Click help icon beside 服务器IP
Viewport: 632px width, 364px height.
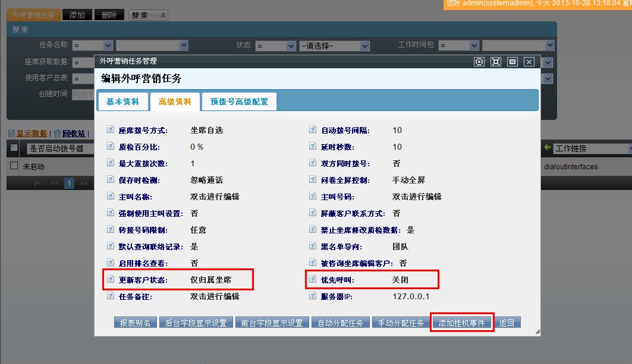[x=312, y=296]
